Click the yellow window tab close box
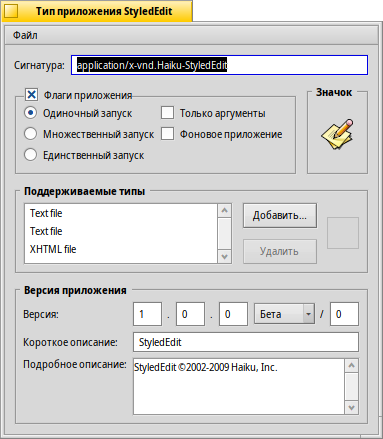The width and height of the screenshot is (383, 439). [11, 11]
